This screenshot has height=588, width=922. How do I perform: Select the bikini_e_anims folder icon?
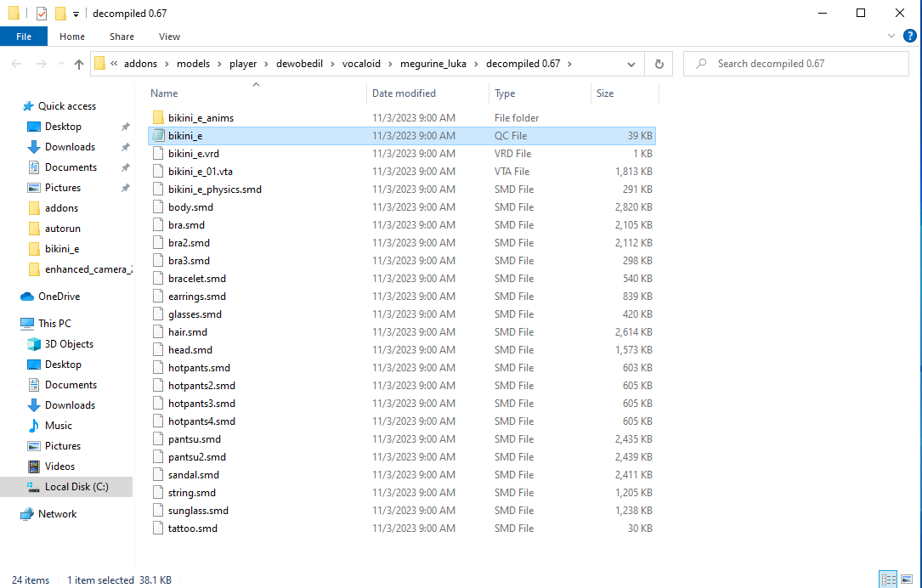157,117
